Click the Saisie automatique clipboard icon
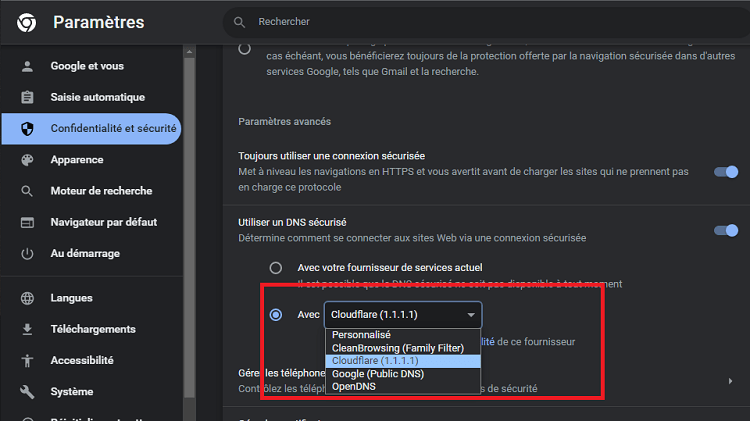The width and height of the screenshot is (750, 421). [x=27, y=97]
